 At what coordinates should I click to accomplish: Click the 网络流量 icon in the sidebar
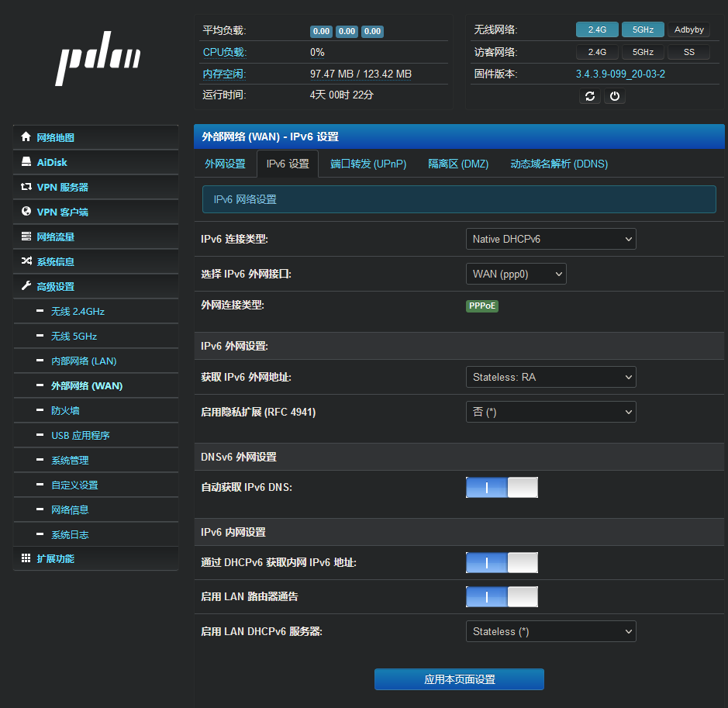click(x=26, y=237)
